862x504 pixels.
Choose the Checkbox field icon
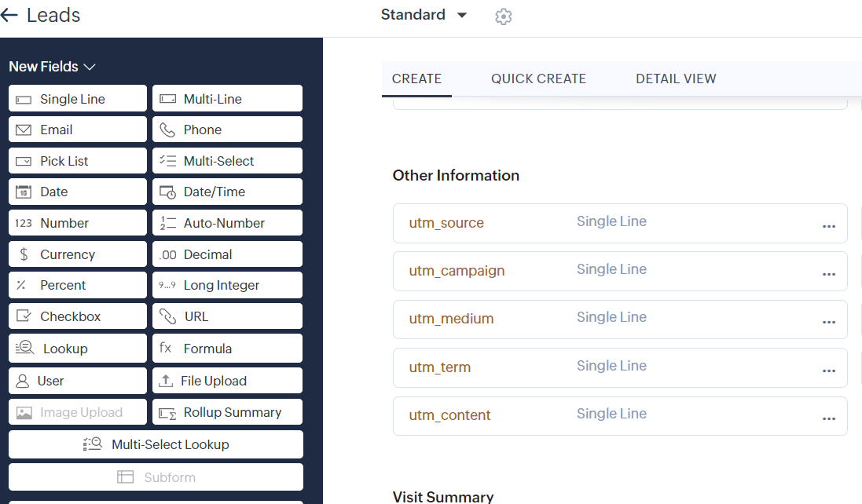point(24,316)
